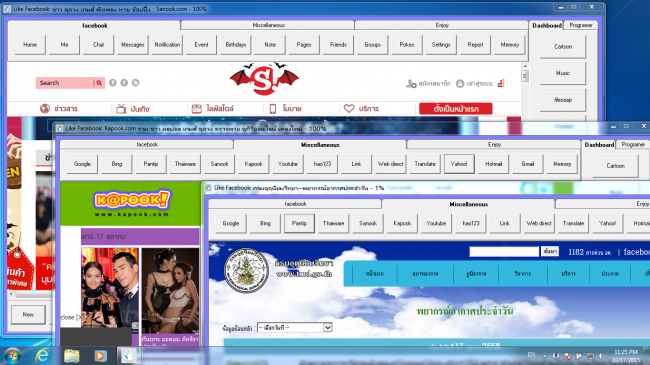Click Hotmail button in Kapook window
The image size is (650, 365).
493,164
